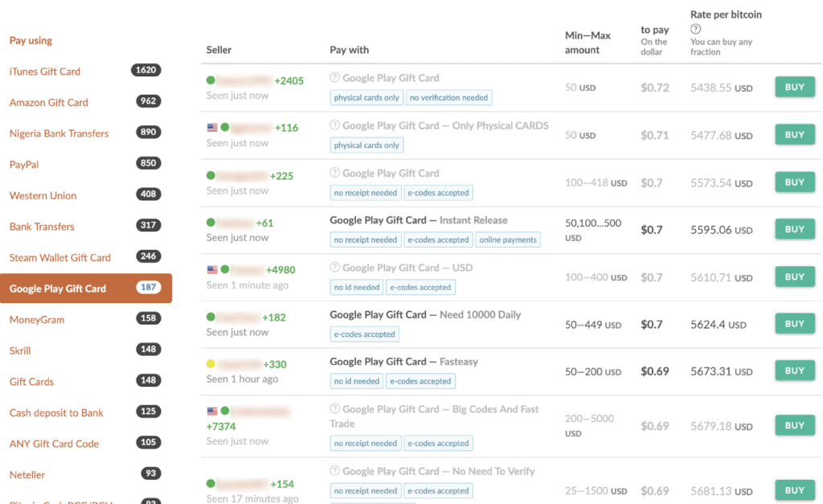The width and height of the screenshot is (823, 504).
Task: Click the Min—Max amount column header
Action: pyautogui.click(x=588, y=43)
